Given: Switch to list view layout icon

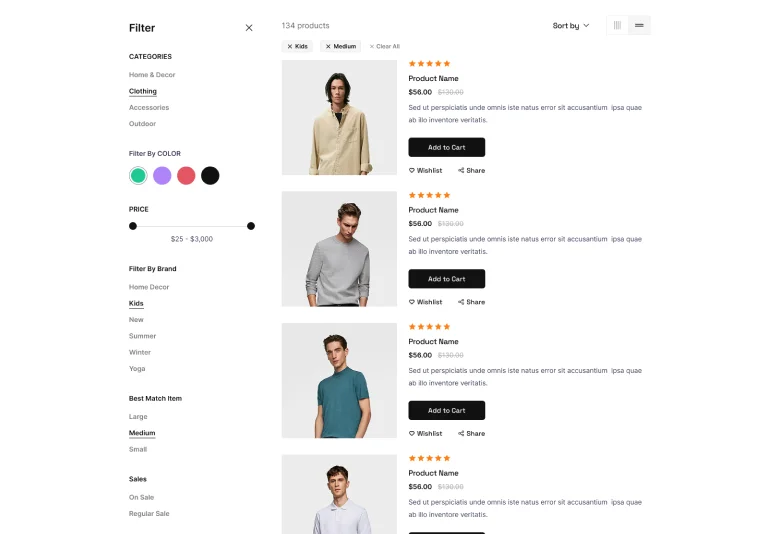Looking at the screenshot, I should [x=639, y=25].
